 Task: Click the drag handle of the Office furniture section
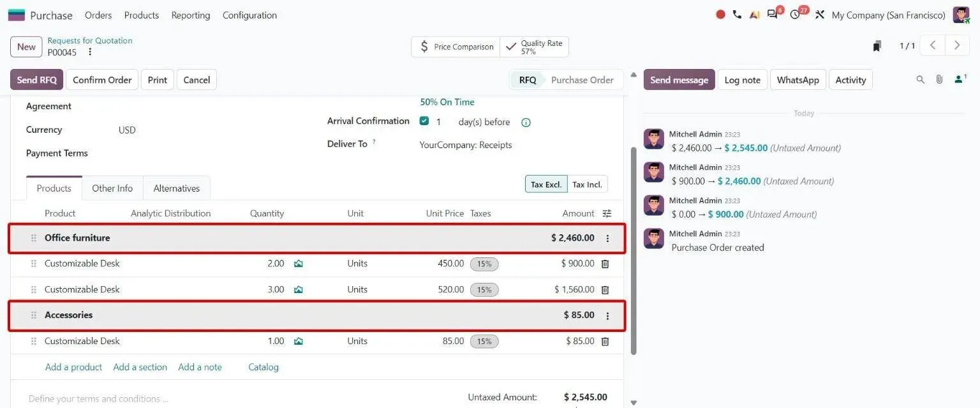[34, 238]
